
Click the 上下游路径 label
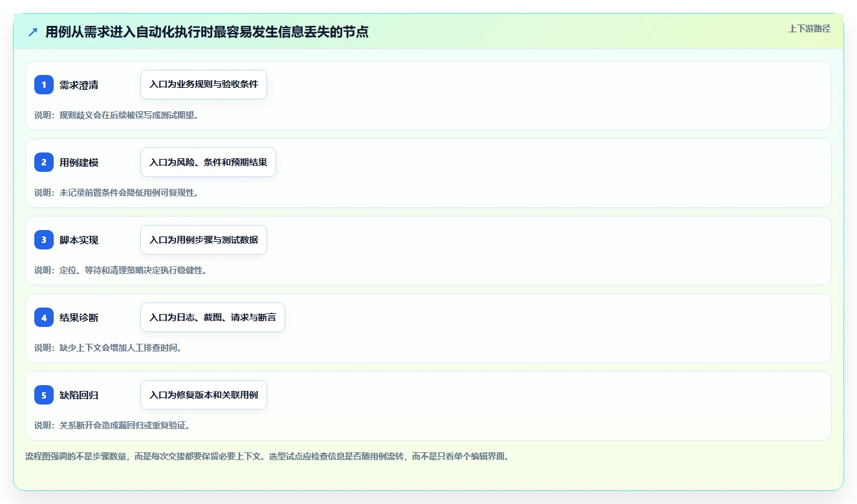(x=809, y=28)
